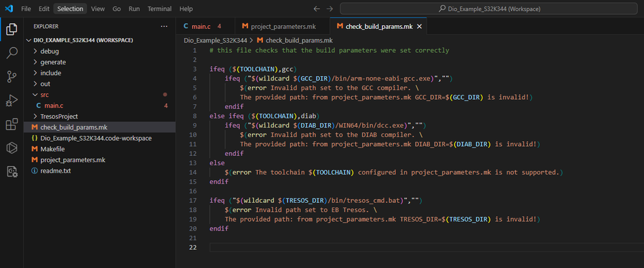Click the Explorer more actions ellipsis
This screenshot has height=268, width=644.
[164, 26]
